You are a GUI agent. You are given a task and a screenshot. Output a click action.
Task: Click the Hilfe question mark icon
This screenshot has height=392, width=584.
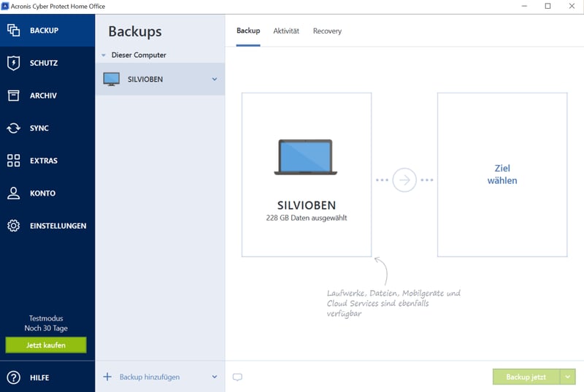[x=13, y=377]
